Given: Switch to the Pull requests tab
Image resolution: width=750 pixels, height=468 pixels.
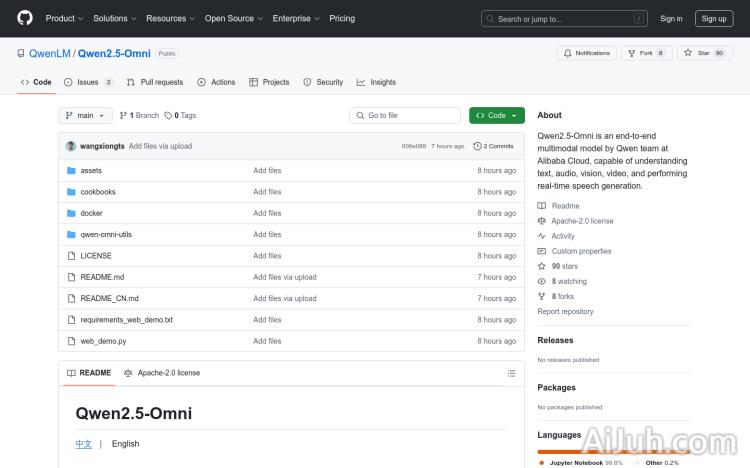Looking at the screenshot, I should pos(155,82).
